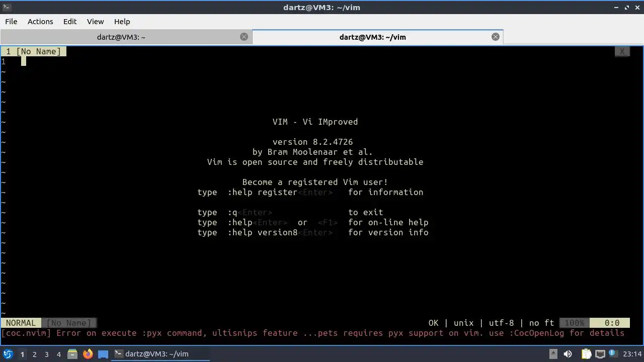Viewport: 644px width, 362px height.
Task: Open the LXQt application menu icon
Action: click(x=8, y=354)
